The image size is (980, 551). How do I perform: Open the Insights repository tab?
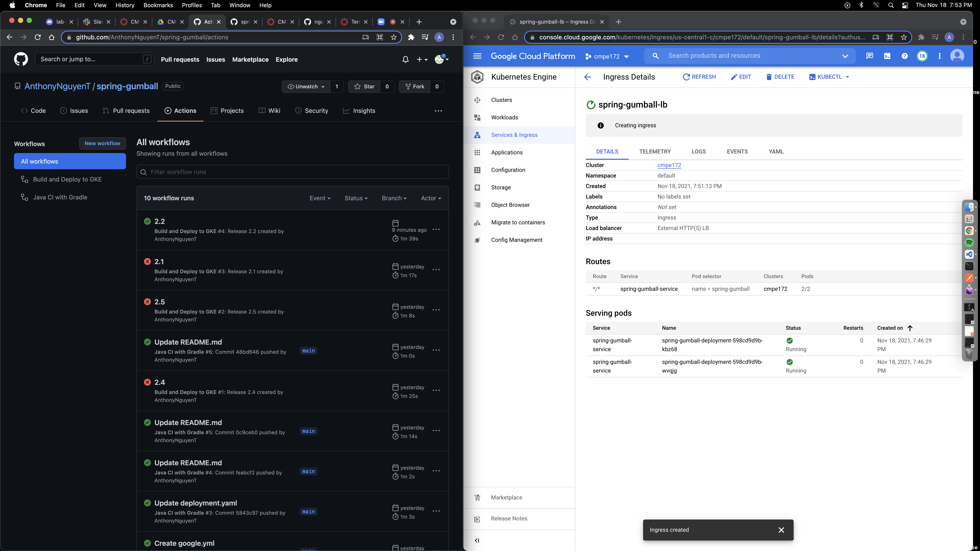[x=359, y=111]
